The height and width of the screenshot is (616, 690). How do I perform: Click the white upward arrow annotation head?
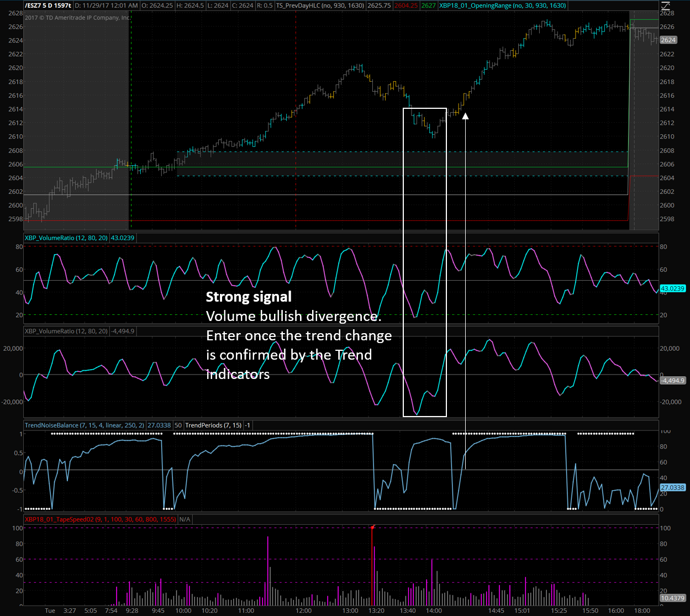(465, 116)
